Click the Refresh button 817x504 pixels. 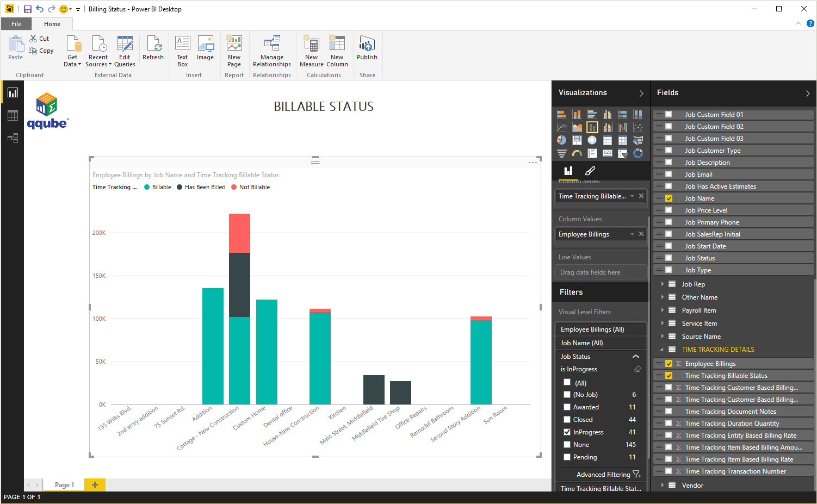(x=153, y=48)
